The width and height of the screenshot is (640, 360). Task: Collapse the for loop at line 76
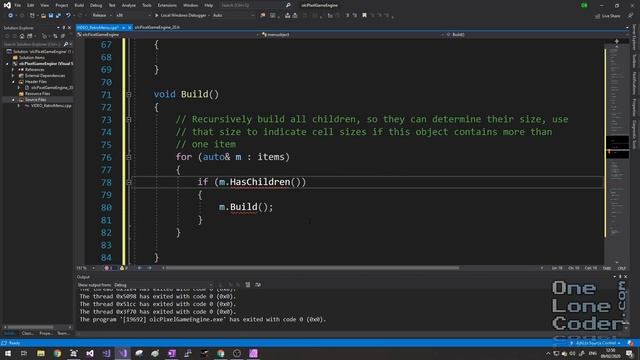[129, 157]
